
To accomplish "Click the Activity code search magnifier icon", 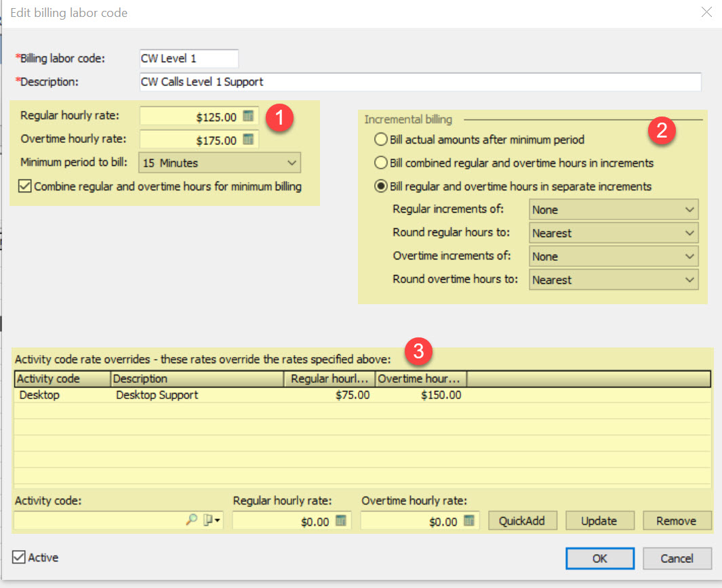I will coord(192,520).
